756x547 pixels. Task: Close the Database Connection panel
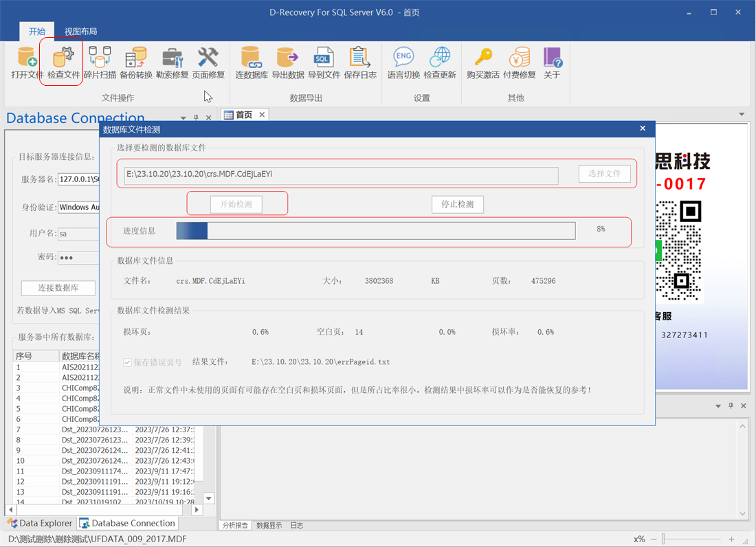pyautogui.click(x=208, y=118)
